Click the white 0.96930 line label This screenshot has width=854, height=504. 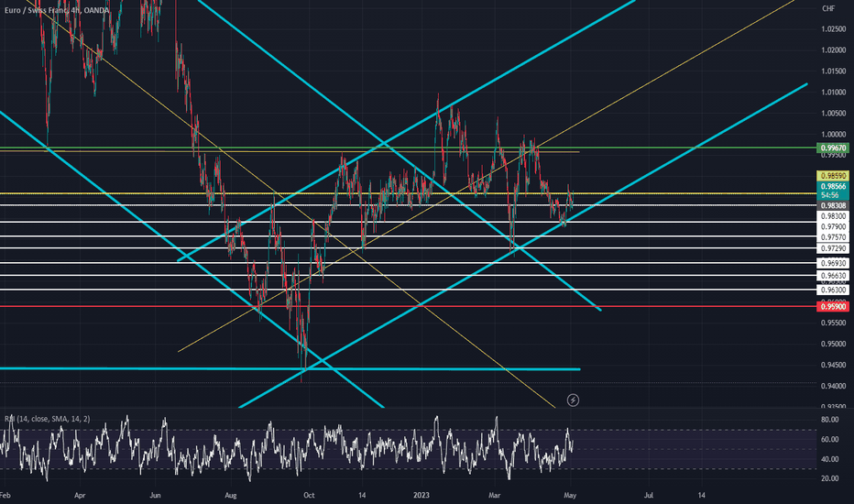tap(833, 263)
